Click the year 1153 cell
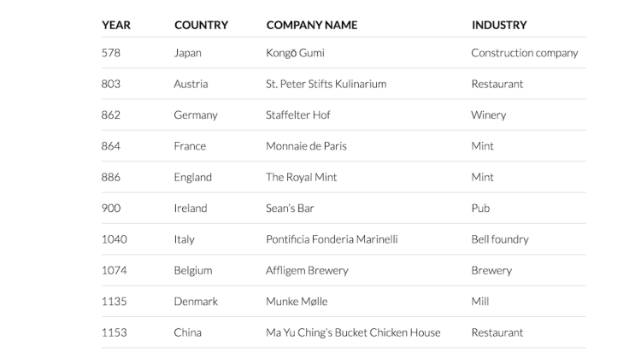The width and height of the screenshot is (641, 364). click(x=114, y=332)
